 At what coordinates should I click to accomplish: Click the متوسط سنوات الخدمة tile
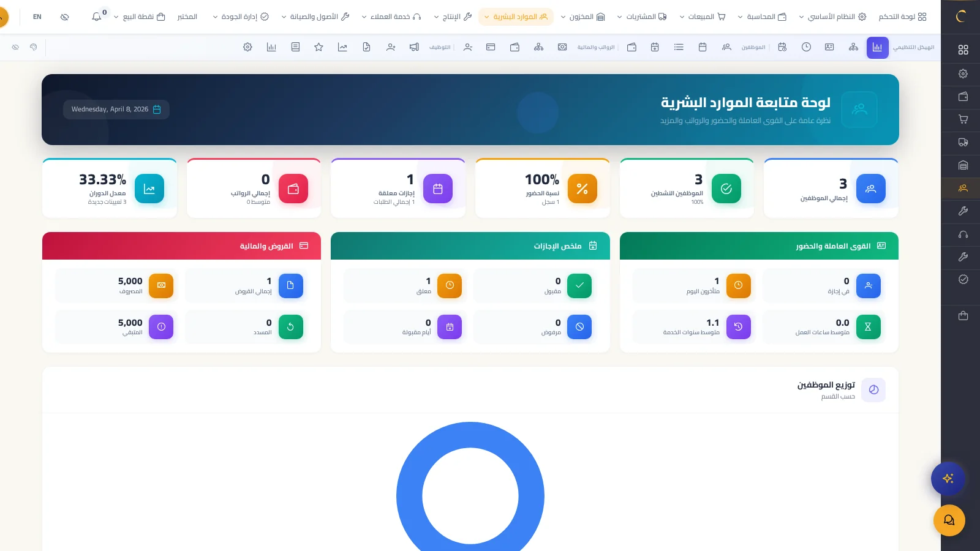(x=694, y=327)
